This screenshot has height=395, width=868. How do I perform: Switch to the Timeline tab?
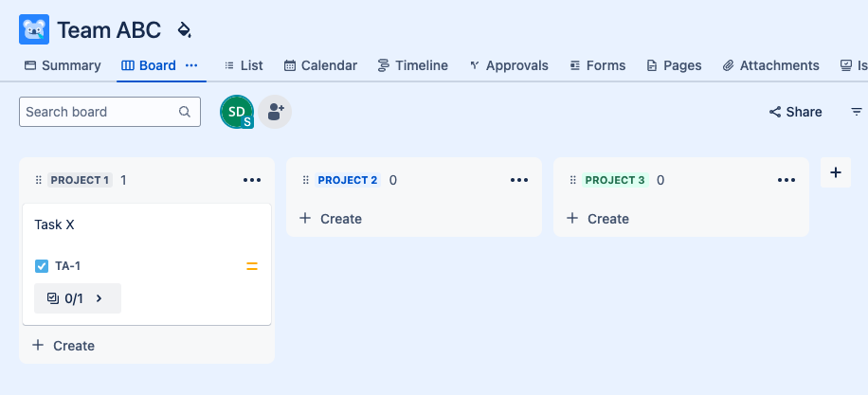click(412, 65)
